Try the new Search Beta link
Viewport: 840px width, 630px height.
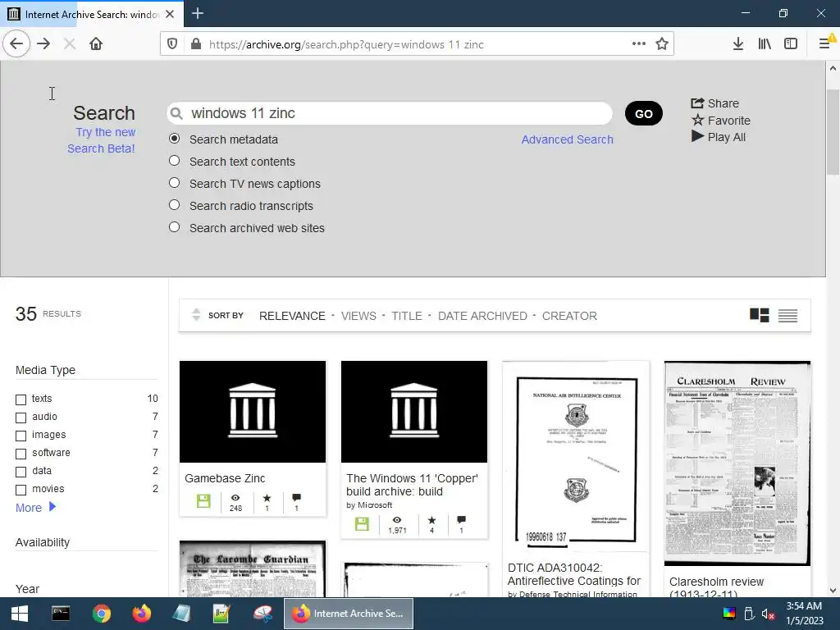pos(102,140)
